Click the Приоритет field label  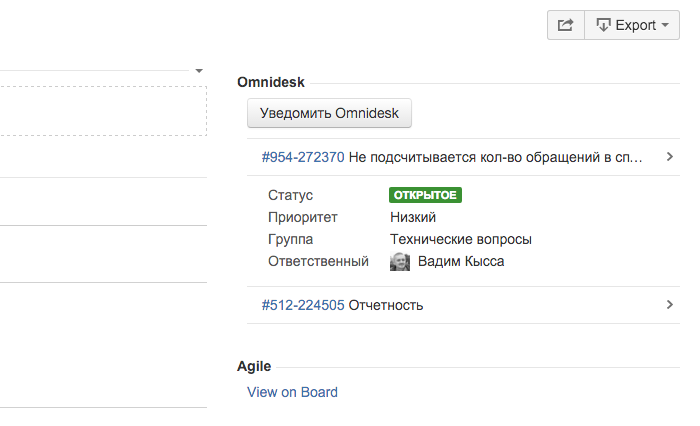click(303, 217)
